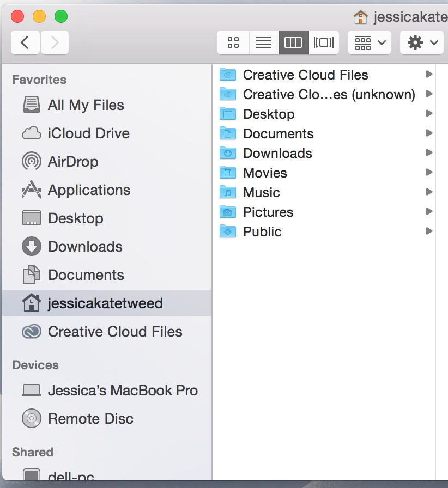Expand the Movies folder arrow
Image resolution: width=448 pixels, height=488 pixels.
429,172
